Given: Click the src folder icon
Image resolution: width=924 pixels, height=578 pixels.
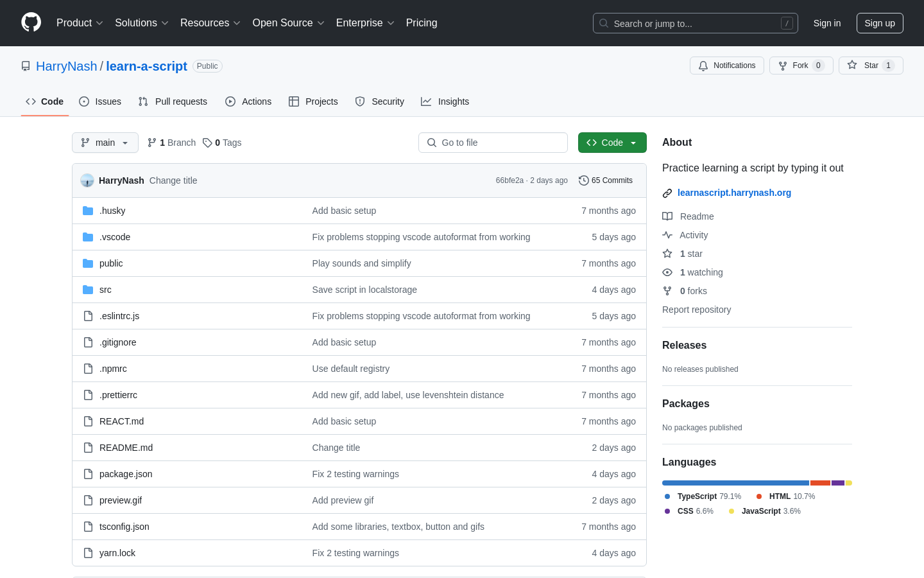Looking at the screenshot, I should click(x=88, y=290).
